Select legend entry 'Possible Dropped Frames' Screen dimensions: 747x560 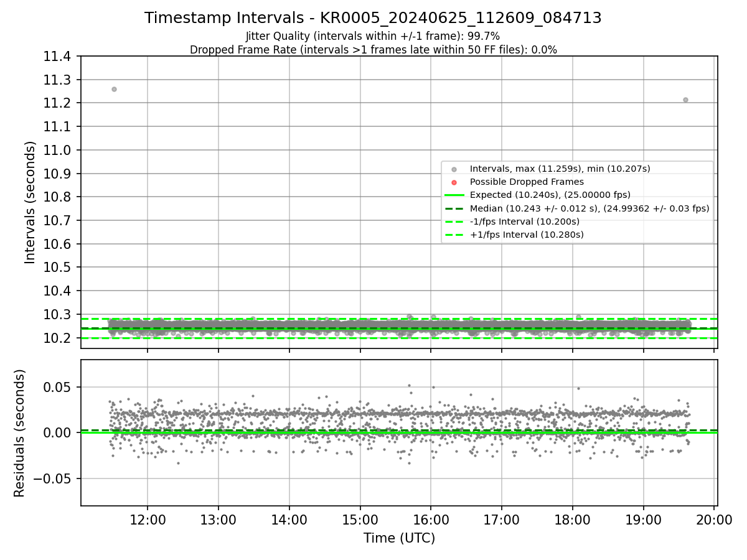[x=527, y=182]
